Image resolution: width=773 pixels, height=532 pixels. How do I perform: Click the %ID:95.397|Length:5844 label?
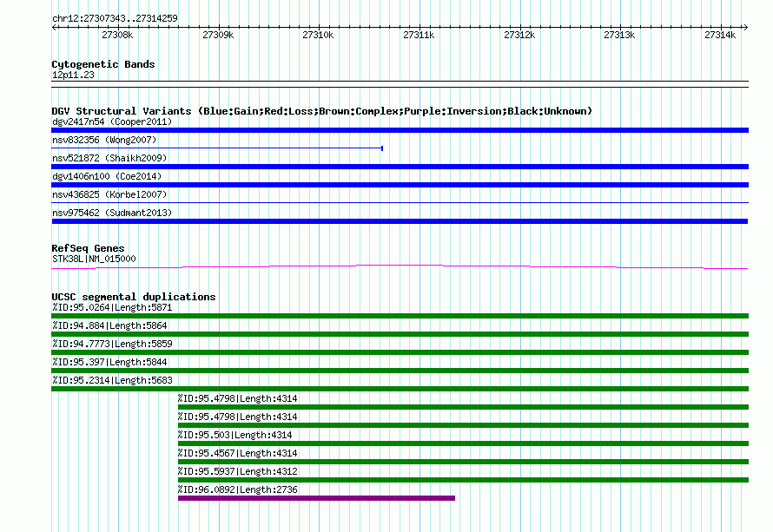[109, 363]
